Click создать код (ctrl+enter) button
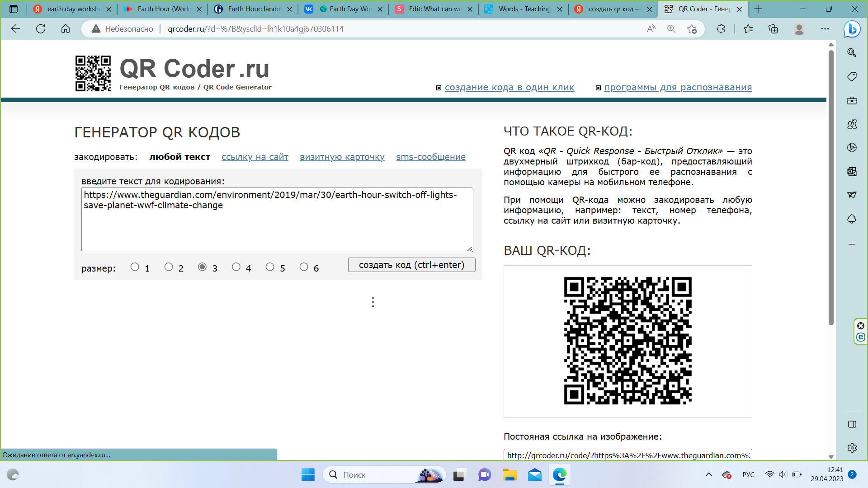 tap(411, 265)
